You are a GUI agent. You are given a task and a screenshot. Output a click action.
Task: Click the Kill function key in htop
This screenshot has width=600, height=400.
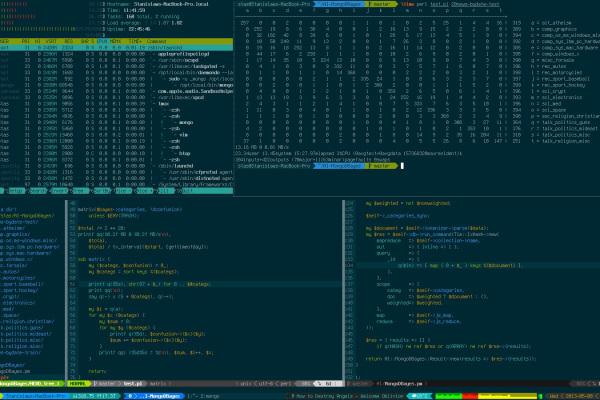(x=166, y=191)
